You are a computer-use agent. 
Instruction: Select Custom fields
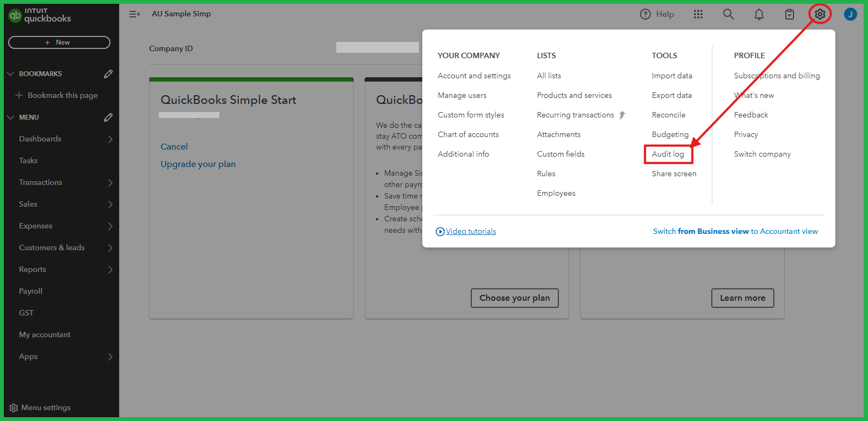pyautogui.click(x=561, y=154)
